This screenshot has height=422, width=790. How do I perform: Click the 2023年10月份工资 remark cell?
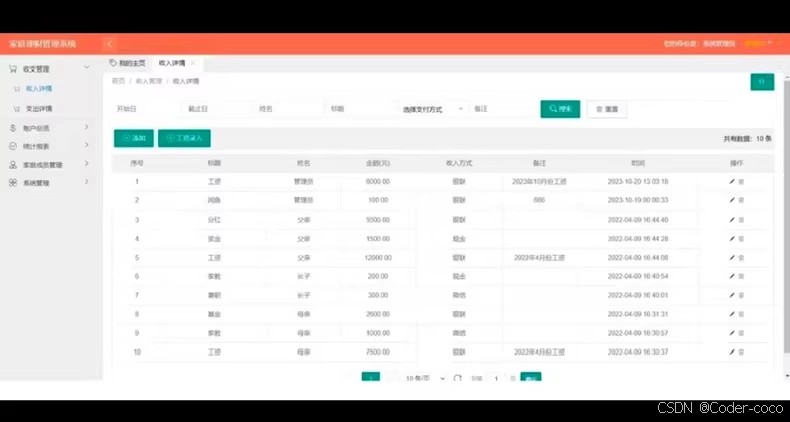pos(539,181)
